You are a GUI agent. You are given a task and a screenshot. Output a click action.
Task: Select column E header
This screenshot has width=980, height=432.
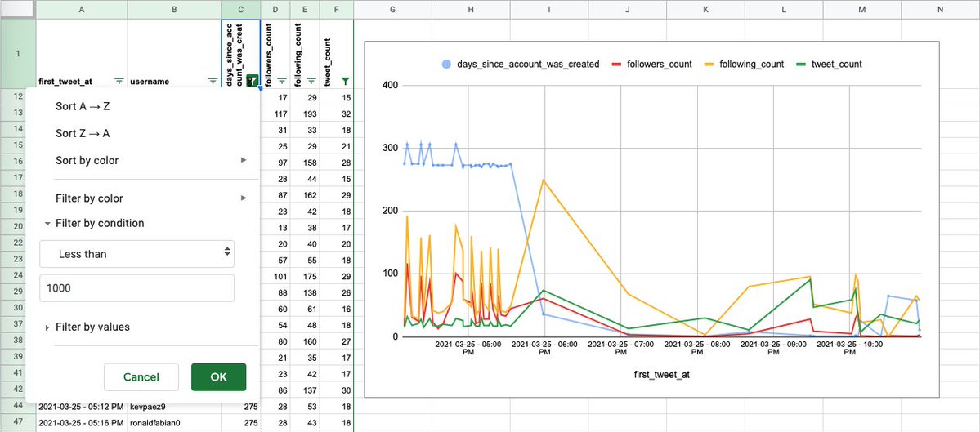[305, 9]
